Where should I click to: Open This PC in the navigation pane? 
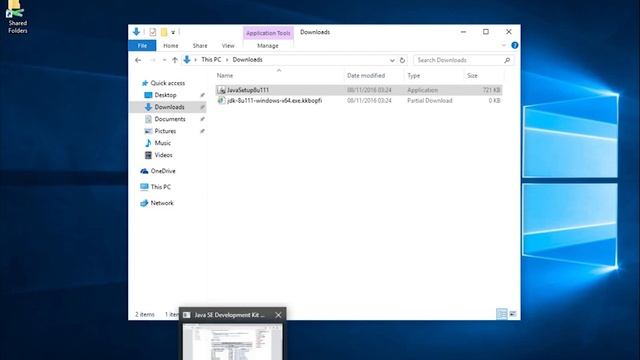(x=160, y=187)
